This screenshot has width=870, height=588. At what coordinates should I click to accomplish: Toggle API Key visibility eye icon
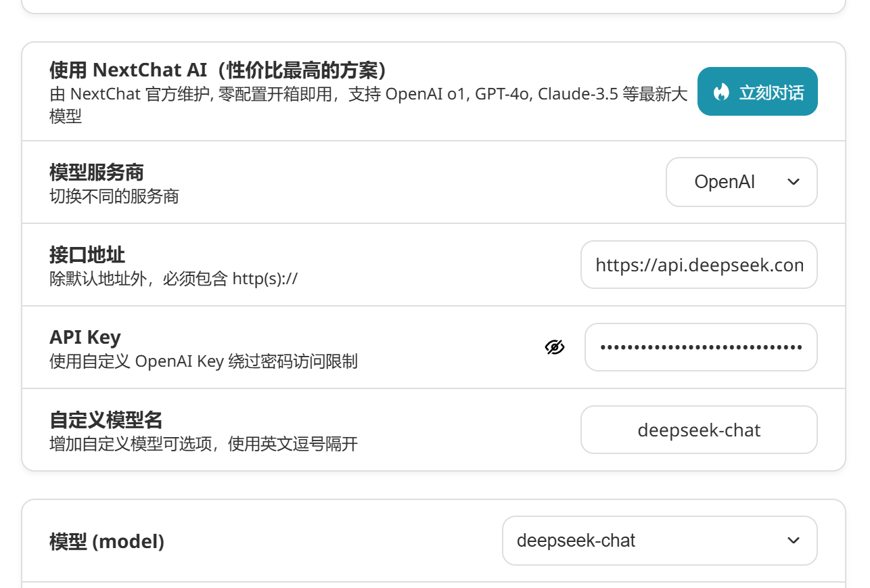[x=555, y=347]
